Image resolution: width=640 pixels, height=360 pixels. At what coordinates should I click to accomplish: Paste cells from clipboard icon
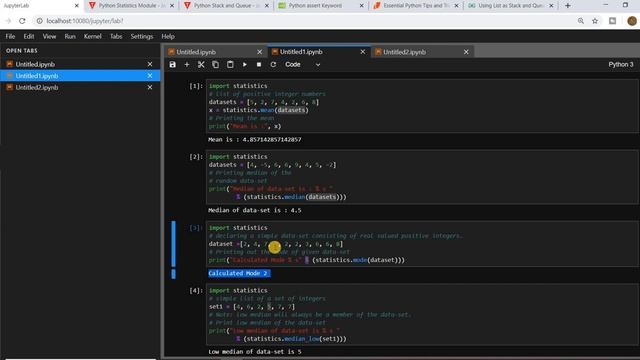point(230,64)
